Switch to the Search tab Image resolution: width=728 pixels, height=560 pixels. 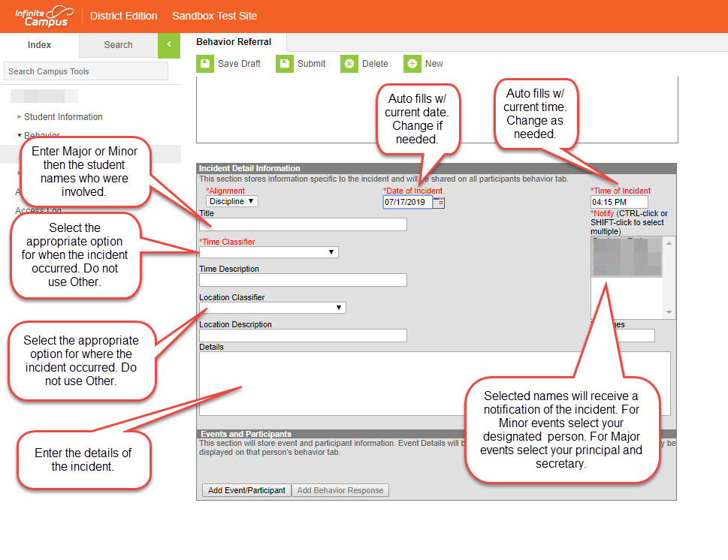(x=118, y=45)
